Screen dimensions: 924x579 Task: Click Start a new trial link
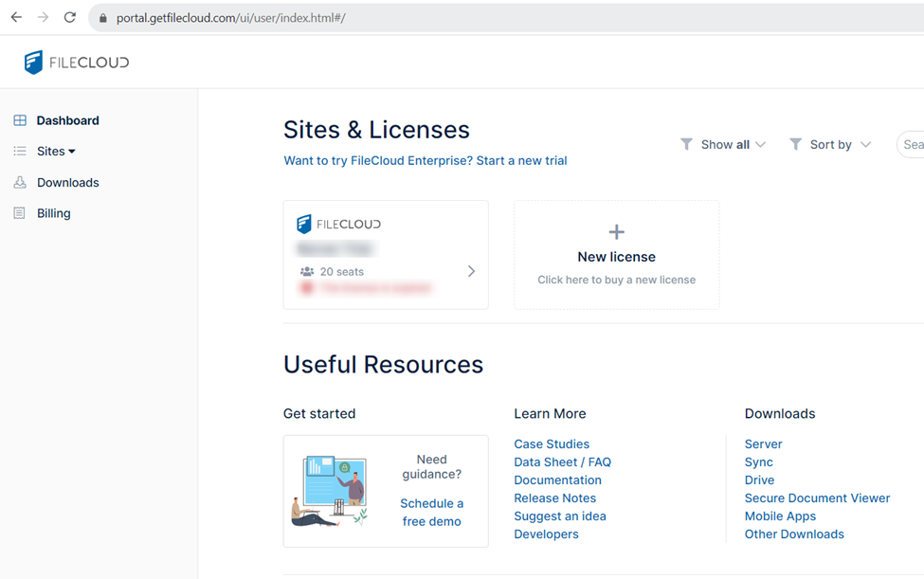click(x=521, y=161)
